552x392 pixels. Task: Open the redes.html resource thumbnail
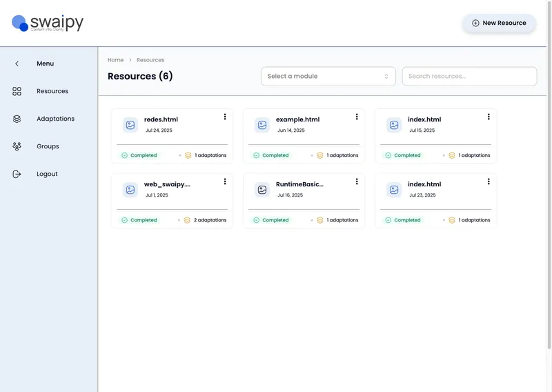click(130, 125)
